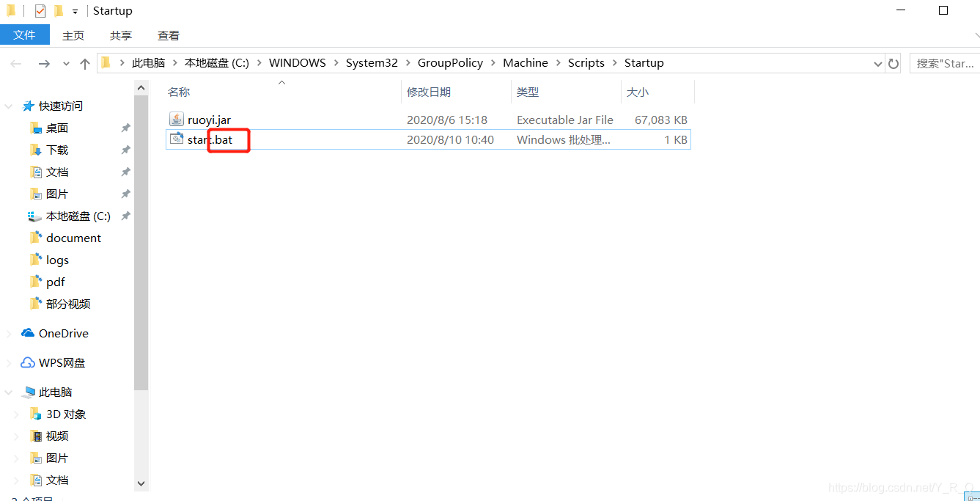This screenshot has width=980, height=501.
Task: Click Startup breadcrumb in address bar
Action: click(644, 63)
